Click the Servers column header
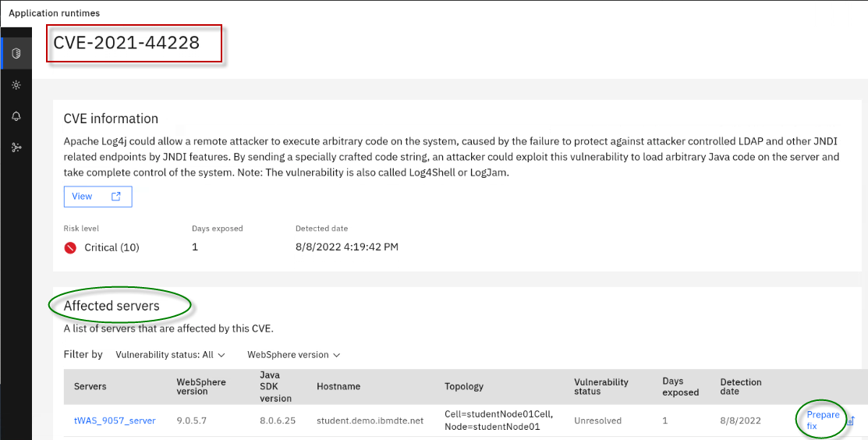This screenshot has height=440, width=868. (x=90, y=387)
